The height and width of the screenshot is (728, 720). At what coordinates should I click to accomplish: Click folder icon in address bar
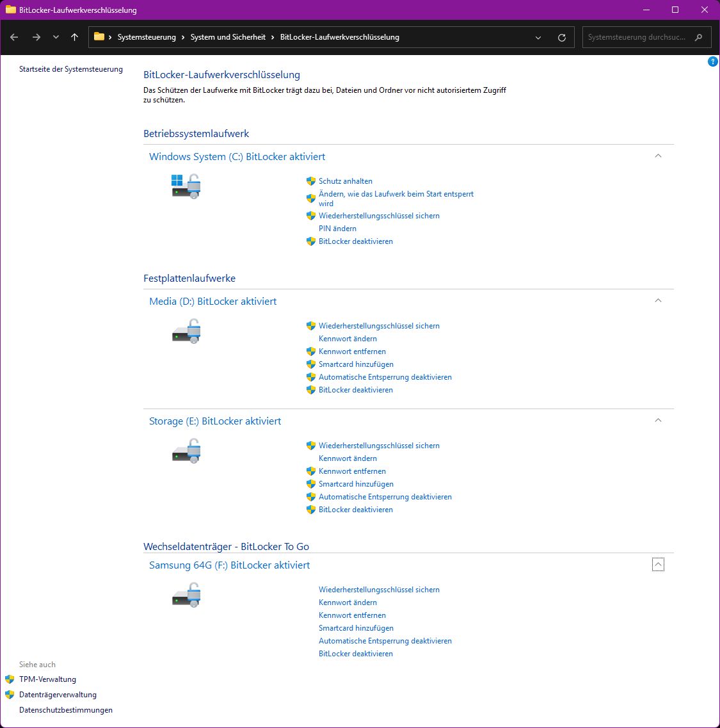(x=99, y=36)
